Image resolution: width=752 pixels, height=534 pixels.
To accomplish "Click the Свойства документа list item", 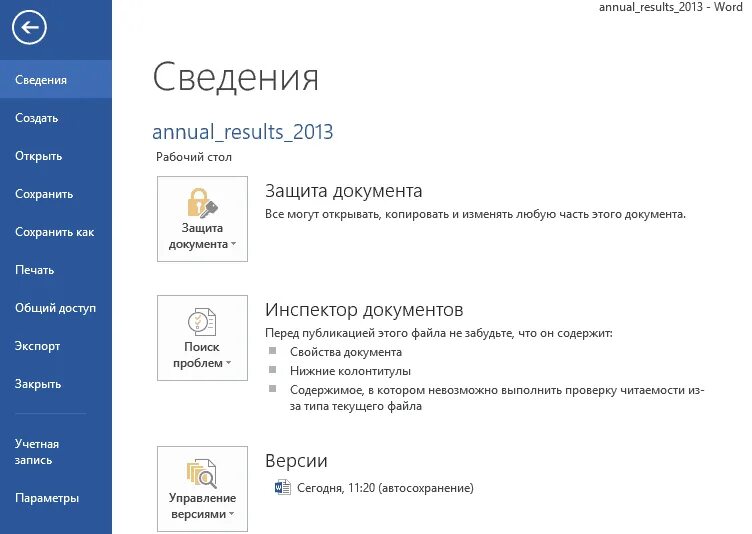I will 346,352.
